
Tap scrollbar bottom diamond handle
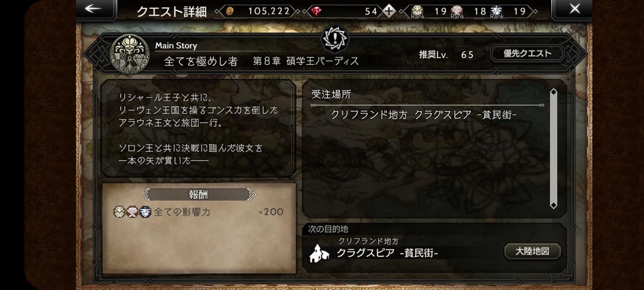(553, 205)
